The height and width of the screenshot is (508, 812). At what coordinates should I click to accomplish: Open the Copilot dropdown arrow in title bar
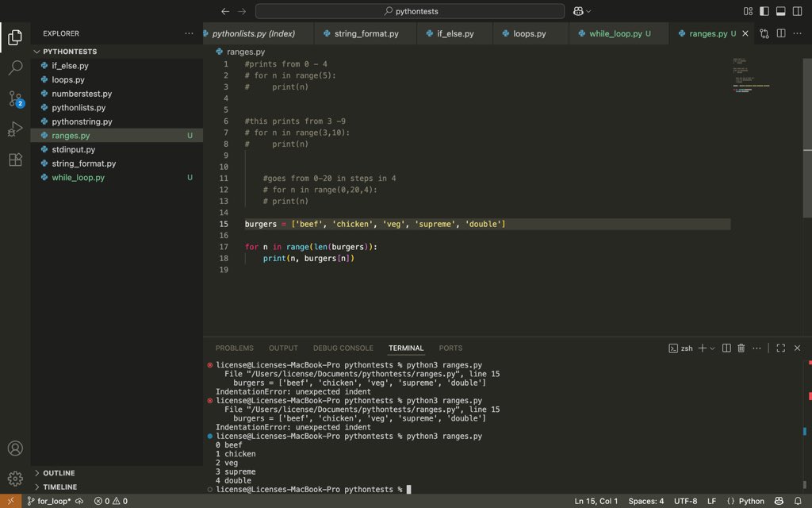[588, 11]
